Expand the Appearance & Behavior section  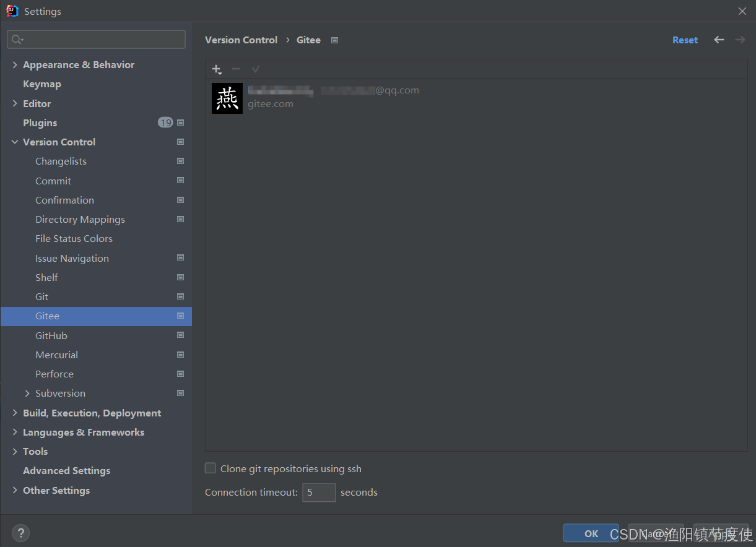15,64
